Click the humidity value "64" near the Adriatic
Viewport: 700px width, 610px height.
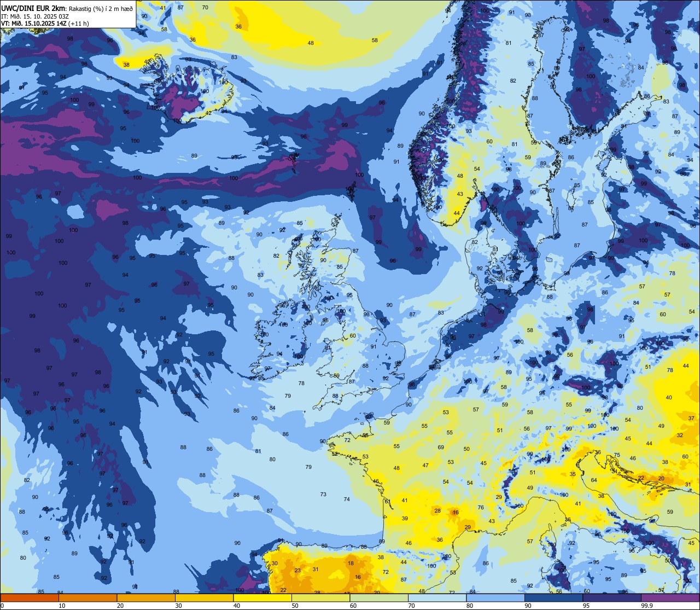(594, 480)
